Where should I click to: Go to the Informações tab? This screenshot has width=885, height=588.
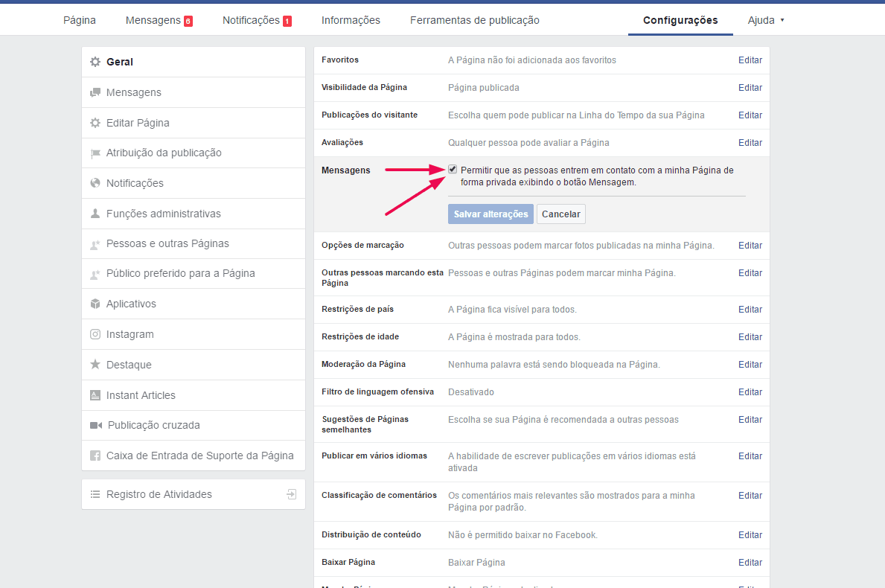pos(351,20)
